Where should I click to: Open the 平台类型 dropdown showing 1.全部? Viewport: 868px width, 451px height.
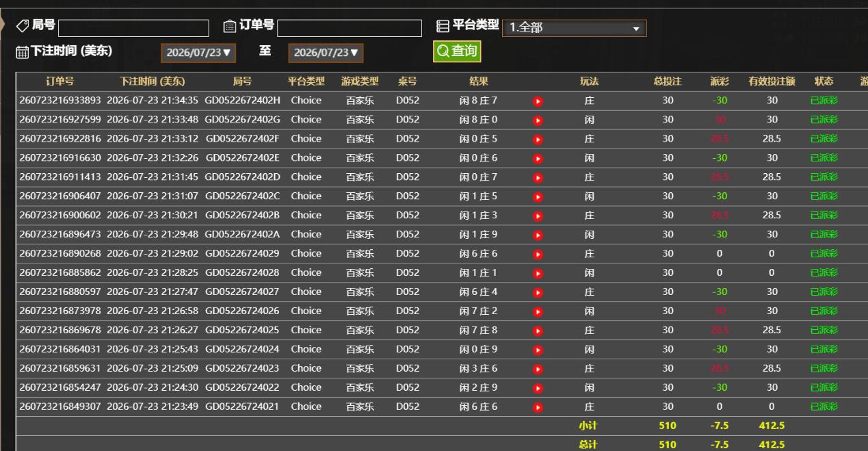pyautogui.click(x=575, y=28)
